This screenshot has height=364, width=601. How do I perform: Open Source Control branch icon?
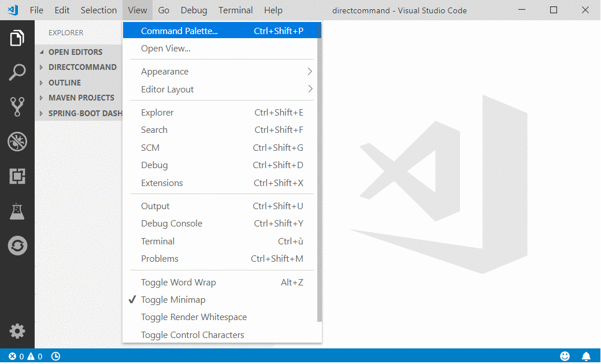pos(17,106)
